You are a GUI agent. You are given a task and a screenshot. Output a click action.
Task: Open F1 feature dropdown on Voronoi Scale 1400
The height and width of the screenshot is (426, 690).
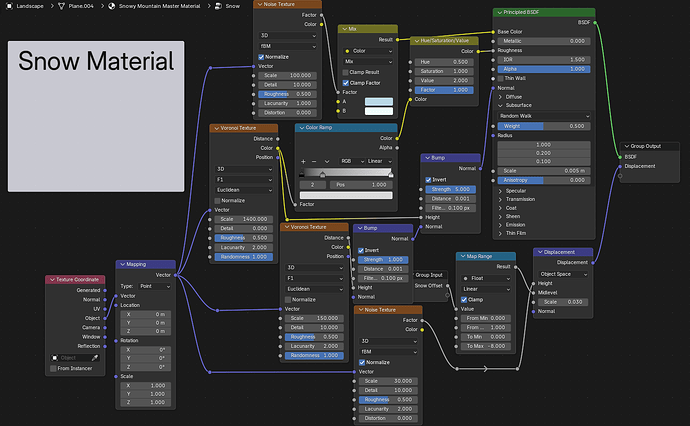[x=244, y=180]
